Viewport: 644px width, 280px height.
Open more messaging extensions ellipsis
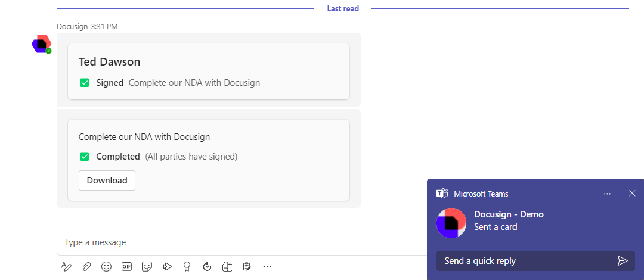(x=267, y=267)
